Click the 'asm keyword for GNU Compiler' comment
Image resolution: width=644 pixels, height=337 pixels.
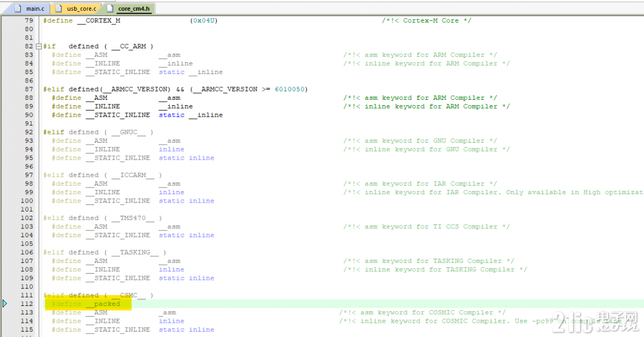420,141
